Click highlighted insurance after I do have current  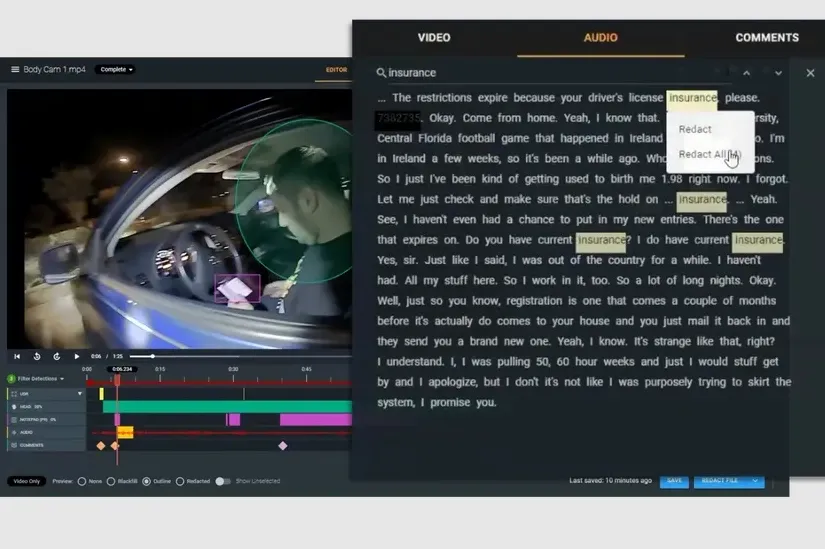758,240
